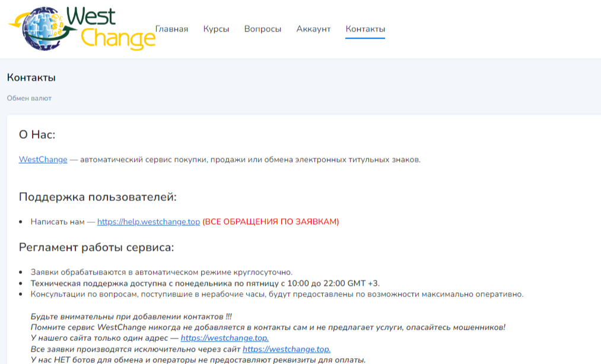Click the West Change globe logo
The height and width of the screenshot is (364, 601).
[82, 28]
